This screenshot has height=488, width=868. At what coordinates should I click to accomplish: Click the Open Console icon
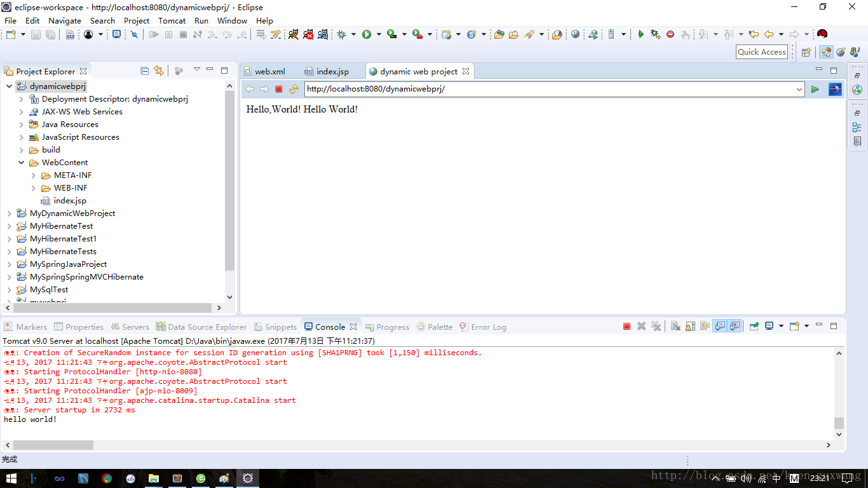794,326
